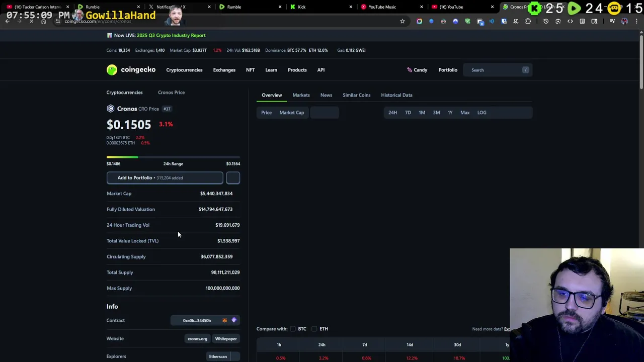Image resolution: width=644 pixels, height=362 pixels.
Task: Open the Whitepaper link
Action: pos(226,339)
